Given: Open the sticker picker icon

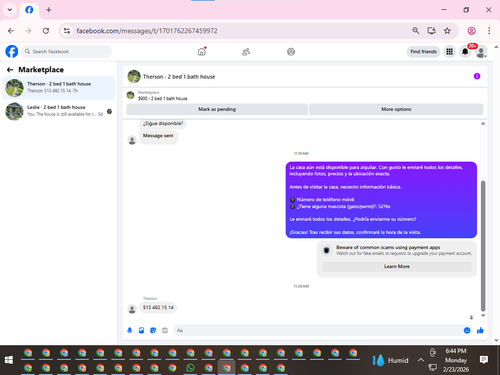Looking at the screenshot, I should point(153,330).
